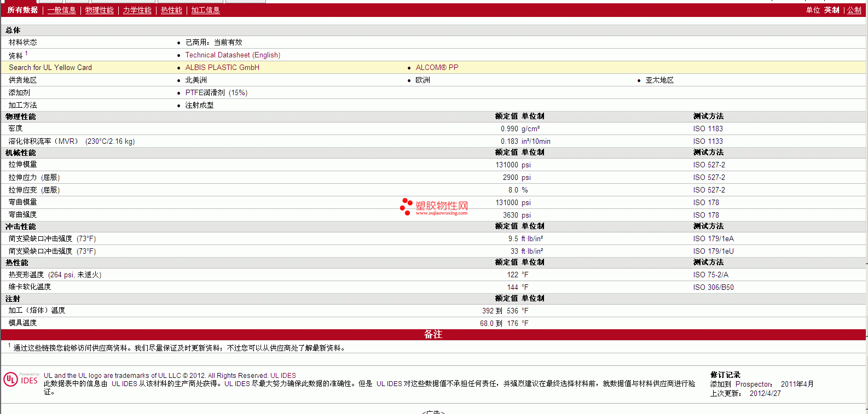Click the impact strength value 9.5

[x=513, y=239]
